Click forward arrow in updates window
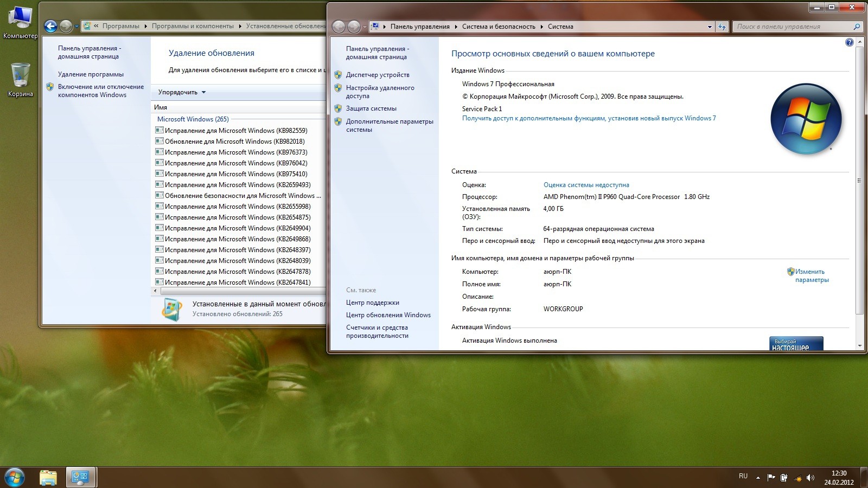The height and width of the screenshot is (488, 868). 66,26
